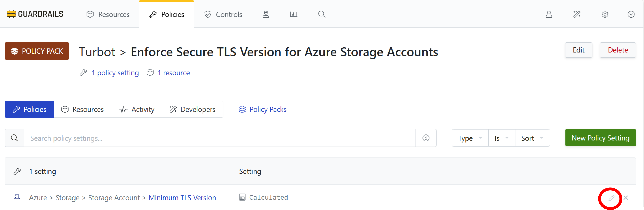The width and height of the screenshot is (644, 210).
Task: Click the search magnifier in top navigation
Action: tap(322, 14)
